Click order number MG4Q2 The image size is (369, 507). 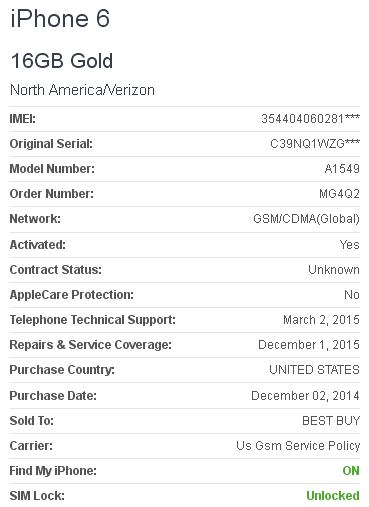coord(339,194)
